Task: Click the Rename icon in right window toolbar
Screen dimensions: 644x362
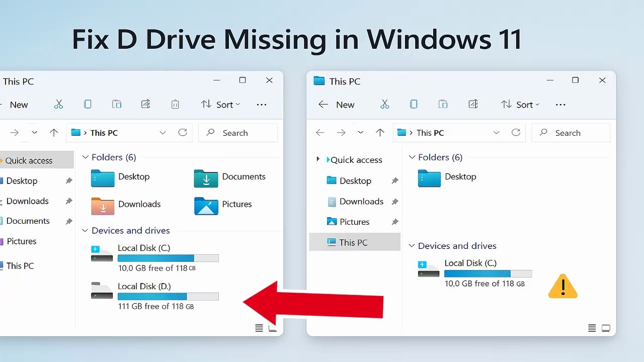Action: pos(473,105)
